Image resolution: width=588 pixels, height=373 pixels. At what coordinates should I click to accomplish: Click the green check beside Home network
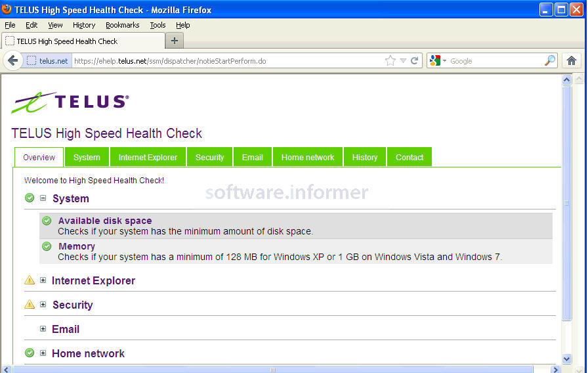pyautogui.click(x=30, y=353)
